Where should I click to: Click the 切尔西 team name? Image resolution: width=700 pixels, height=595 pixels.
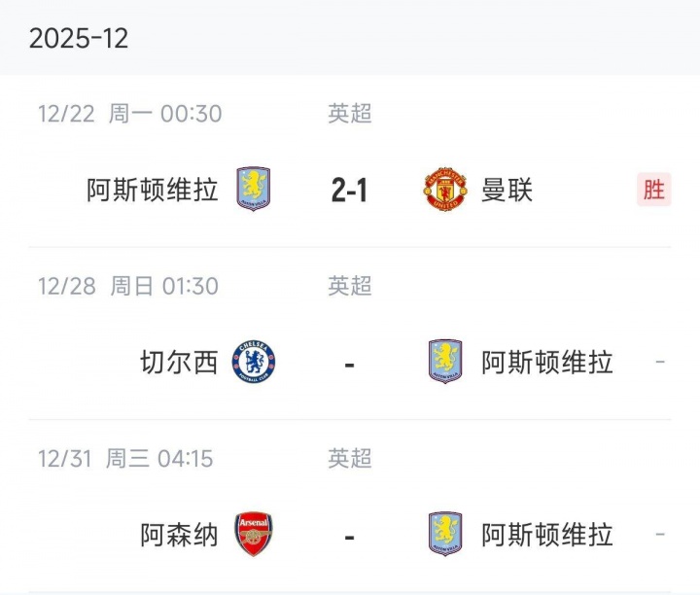pos(179,363)
